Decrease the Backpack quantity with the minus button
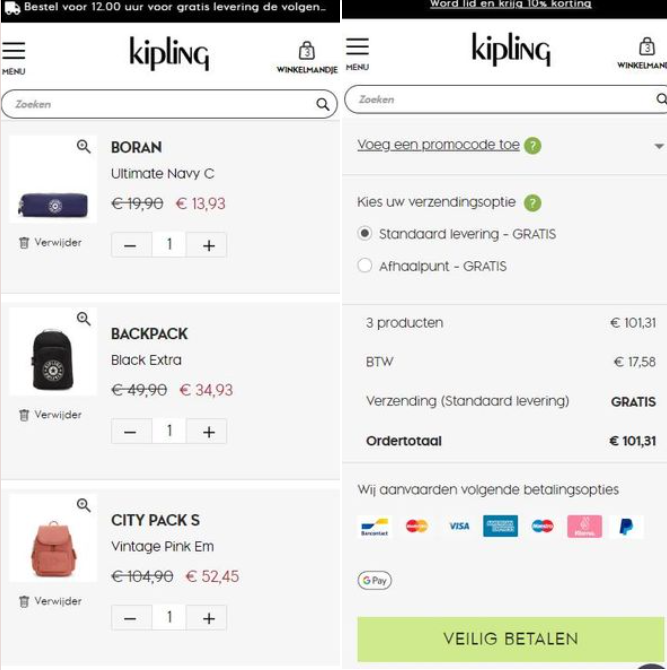Screen dimensions: 667x670 coord(130,432)
